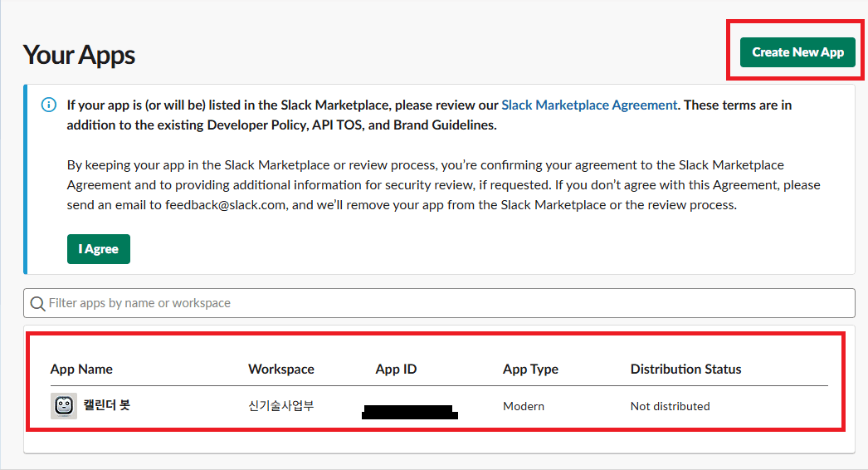Click the Modern app type value

pos(524,406)
